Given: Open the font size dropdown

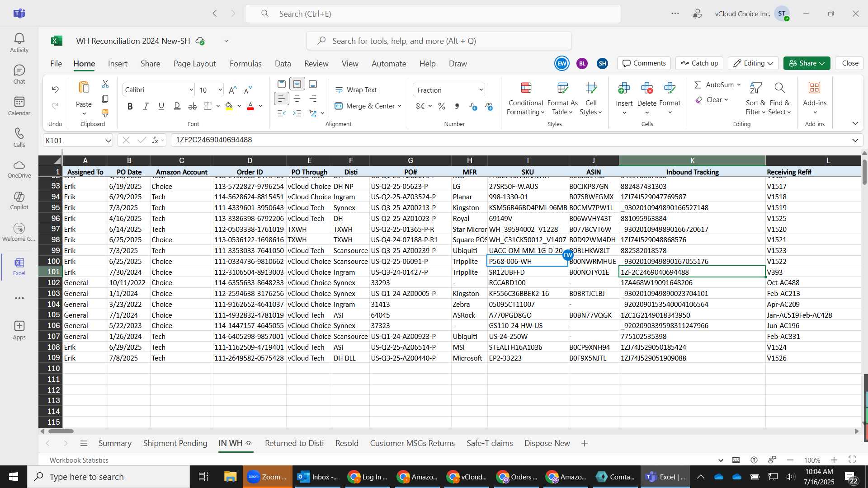Looking at the screenshot, I should (x=220, y=90).
